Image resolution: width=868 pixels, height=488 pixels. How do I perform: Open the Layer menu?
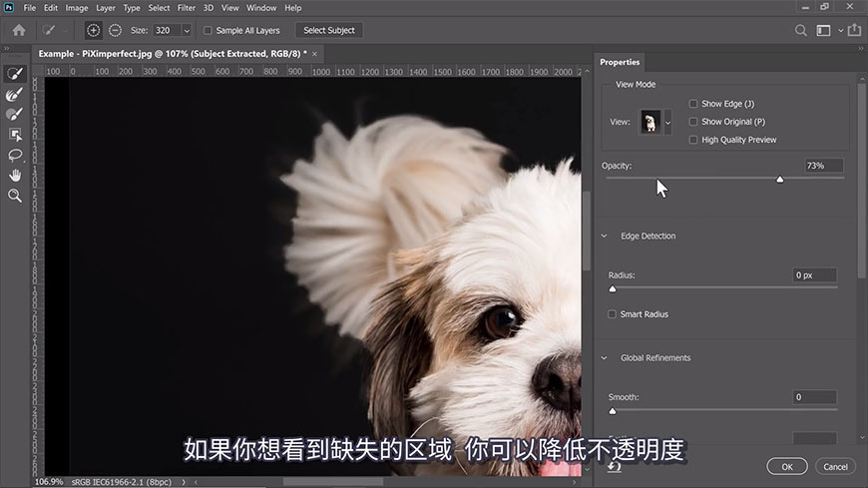pos(105,8)
